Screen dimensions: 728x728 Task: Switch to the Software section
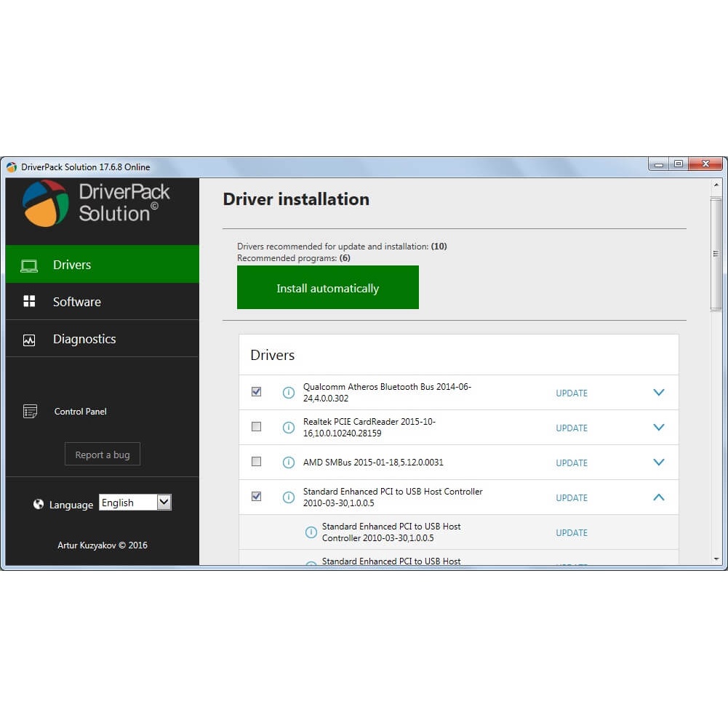point(77,302)
